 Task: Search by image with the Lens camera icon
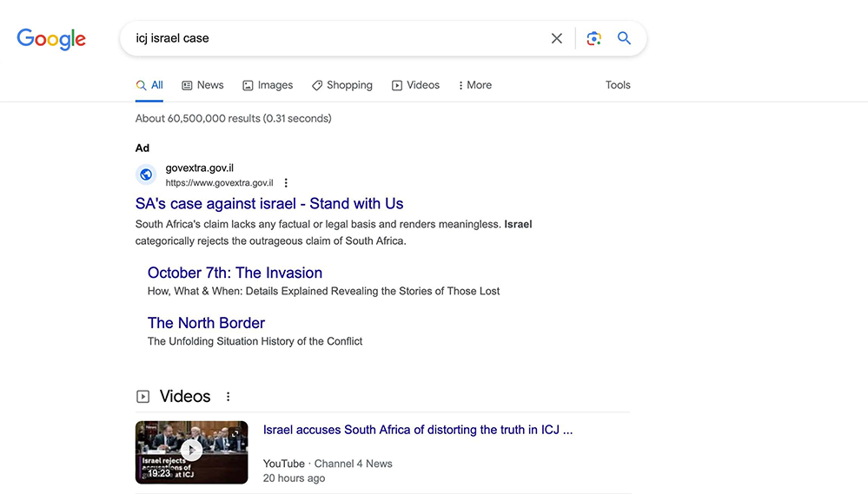click(593, 38)
